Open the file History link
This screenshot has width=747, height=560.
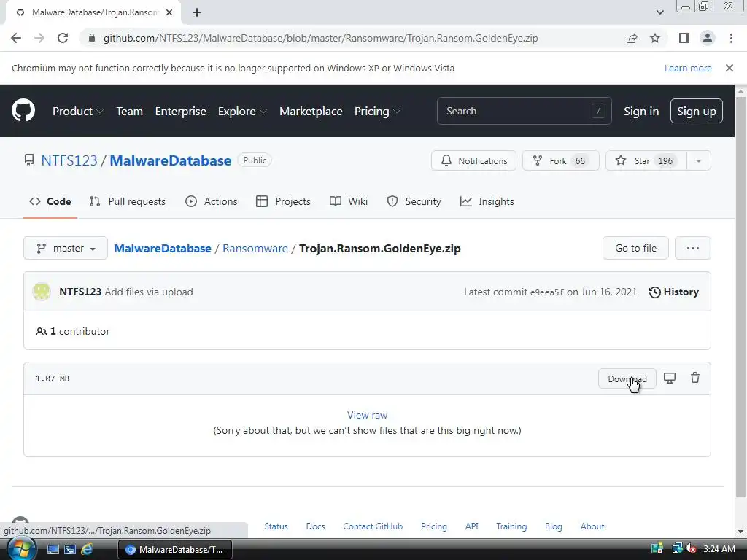(x=673, y=292)
